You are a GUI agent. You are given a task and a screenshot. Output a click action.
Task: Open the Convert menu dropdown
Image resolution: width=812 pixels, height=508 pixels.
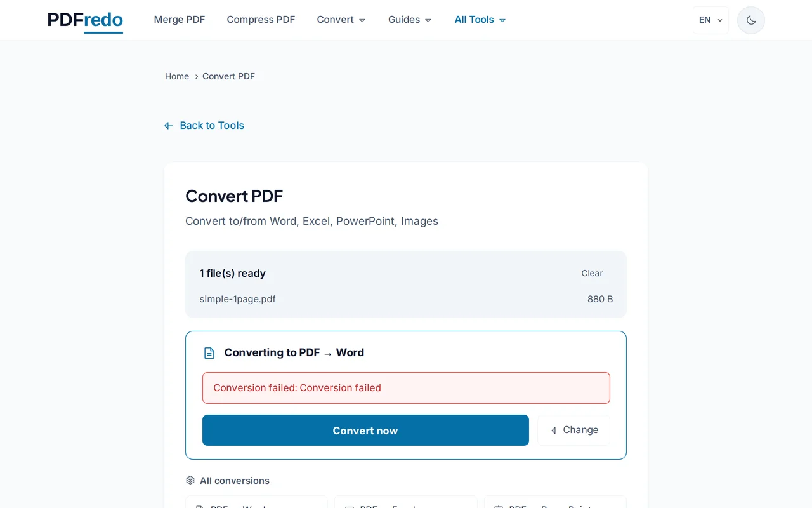341,20
